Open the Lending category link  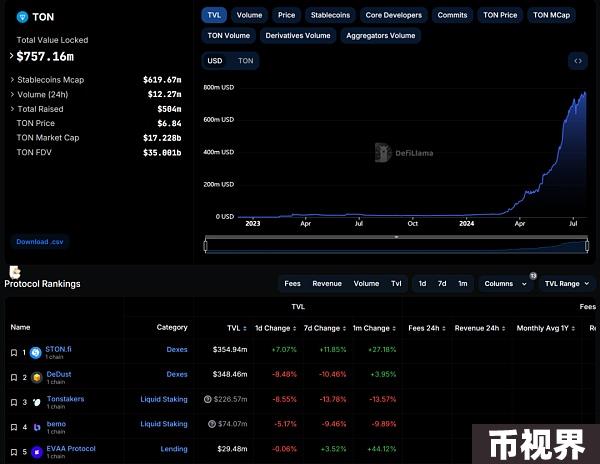coord(174,449)
